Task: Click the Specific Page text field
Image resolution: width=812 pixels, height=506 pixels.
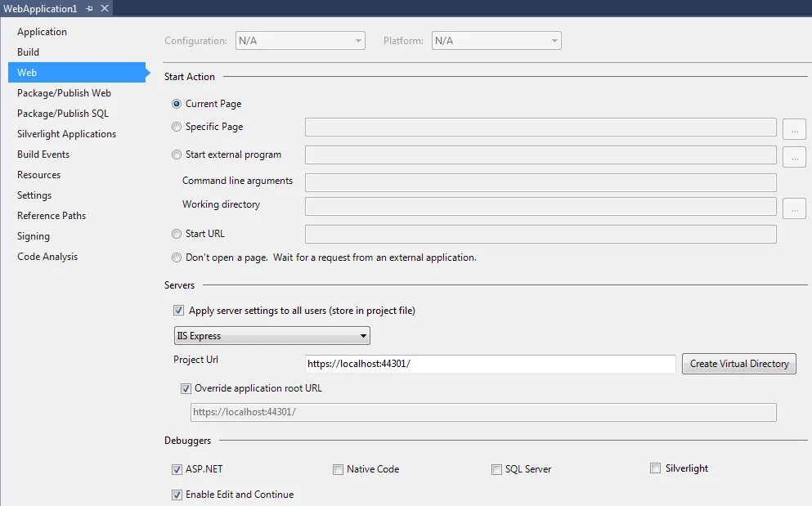Action: 541,128
